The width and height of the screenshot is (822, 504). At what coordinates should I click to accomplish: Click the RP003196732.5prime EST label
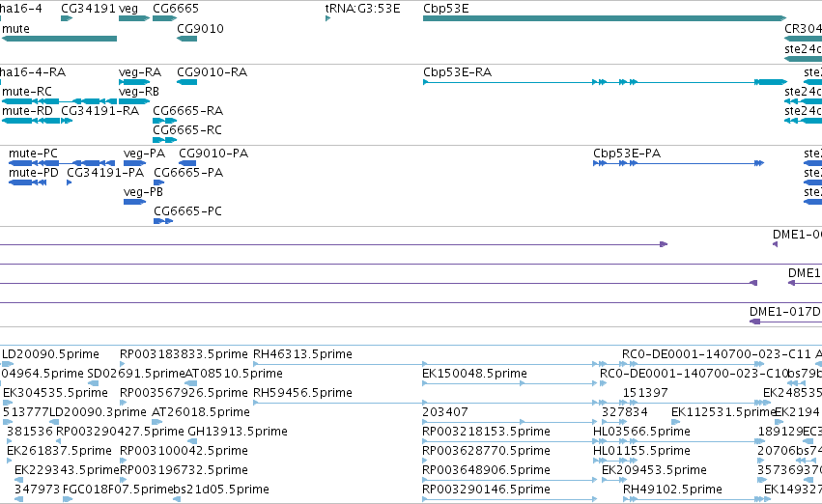tap(184, 470)
